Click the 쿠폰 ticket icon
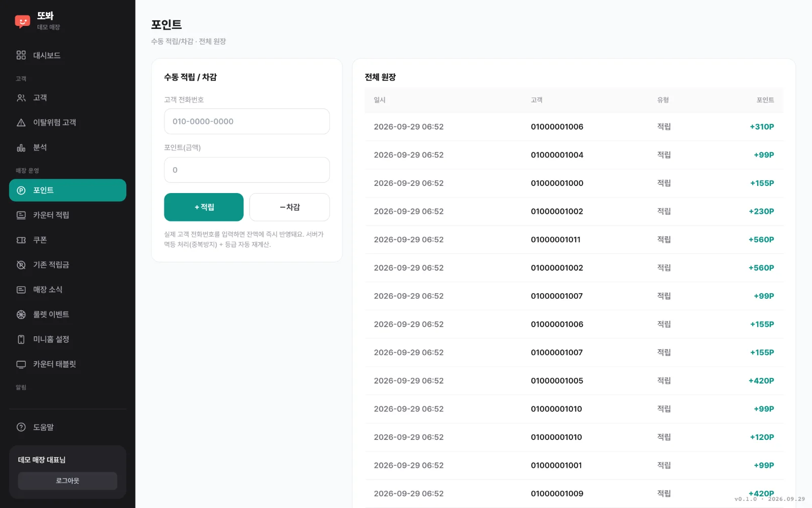The image size is (812, 508). point(21,240)
